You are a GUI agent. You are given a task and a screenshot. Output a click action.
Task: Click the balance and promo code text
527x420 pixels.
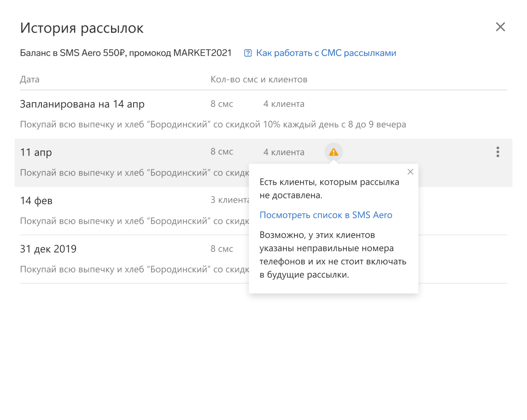tap(126, 53)
